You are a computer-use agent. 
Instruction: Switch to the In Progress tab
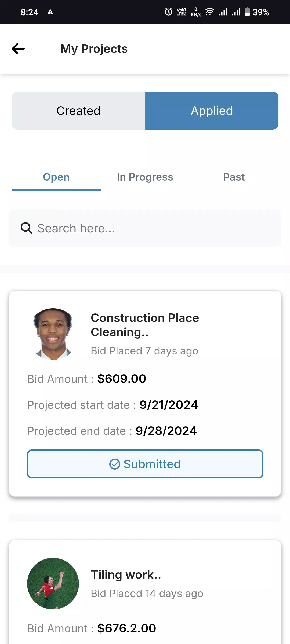click(145, 177)
